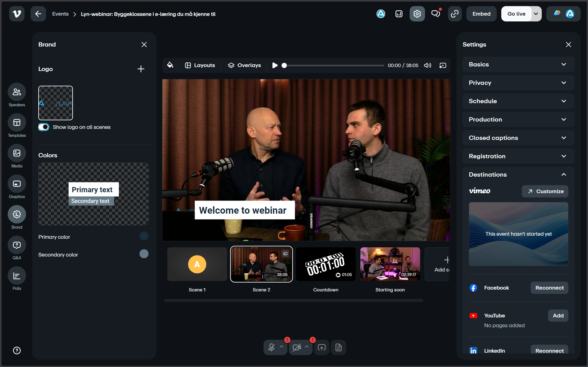588x367 pixels.
Task: Expand the Basics section
Action: (518, 64)
